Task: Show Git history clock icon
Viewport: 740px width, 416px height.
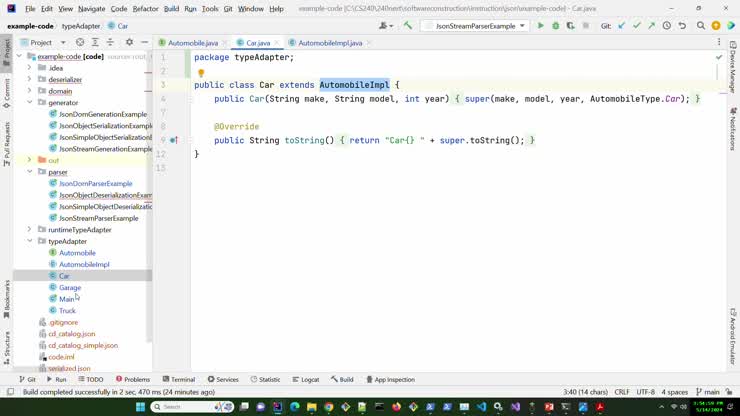Action: 666,26
